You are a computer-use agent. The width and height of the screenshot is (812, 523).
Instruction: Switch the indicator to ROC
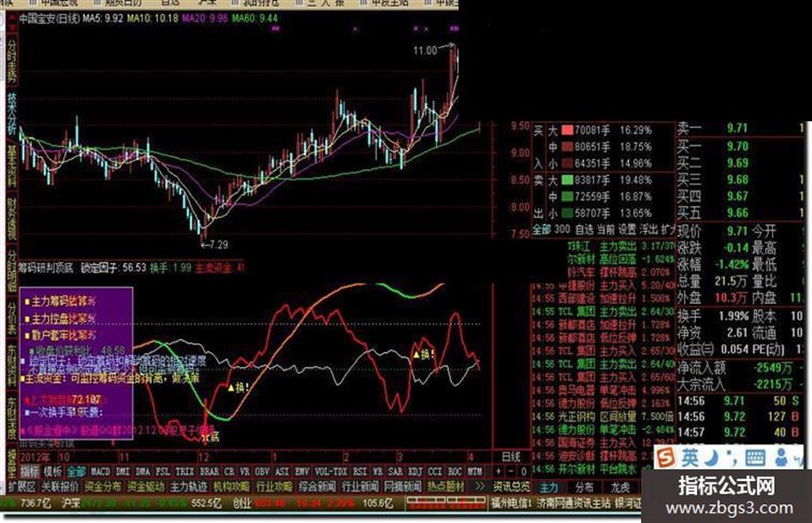click(x=455, y=471)
